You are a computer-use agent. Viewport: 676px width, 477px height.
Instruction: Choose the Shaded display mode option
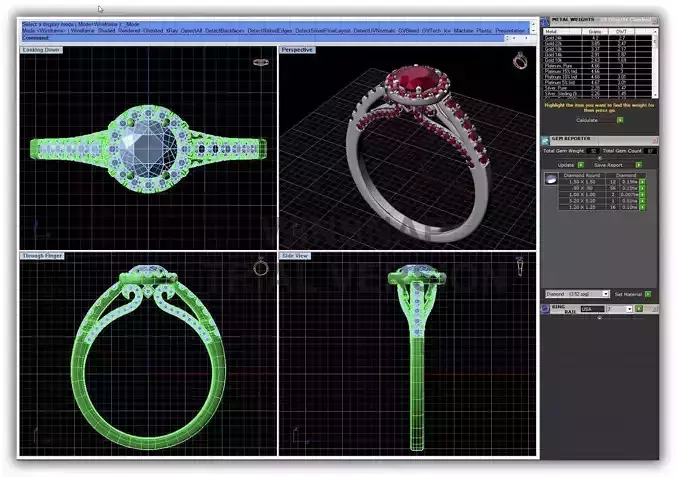[106, 31]
